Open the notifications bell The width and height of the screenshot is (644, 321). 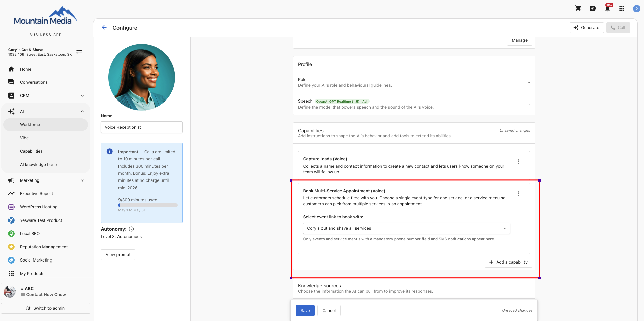[x=608, y=8]
